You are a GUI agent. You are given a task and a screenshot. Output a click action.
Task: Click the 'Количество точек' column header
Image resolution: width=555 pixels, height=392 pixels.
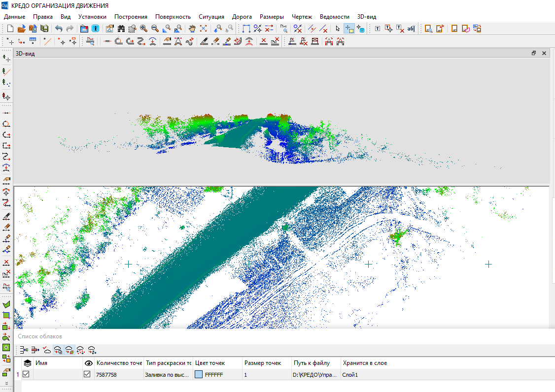point(119,363)
